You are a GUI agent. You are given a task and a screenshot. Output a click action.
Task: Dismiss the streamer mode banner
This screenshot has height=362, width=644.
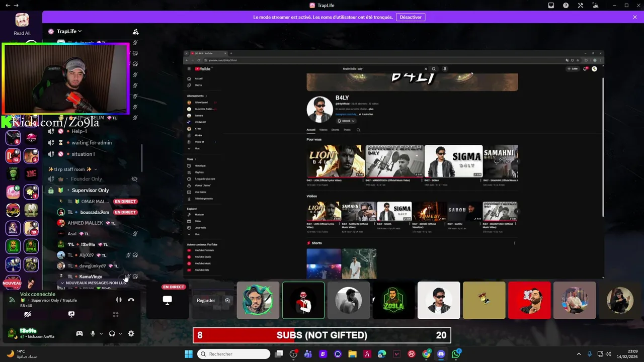coord(635,17)
